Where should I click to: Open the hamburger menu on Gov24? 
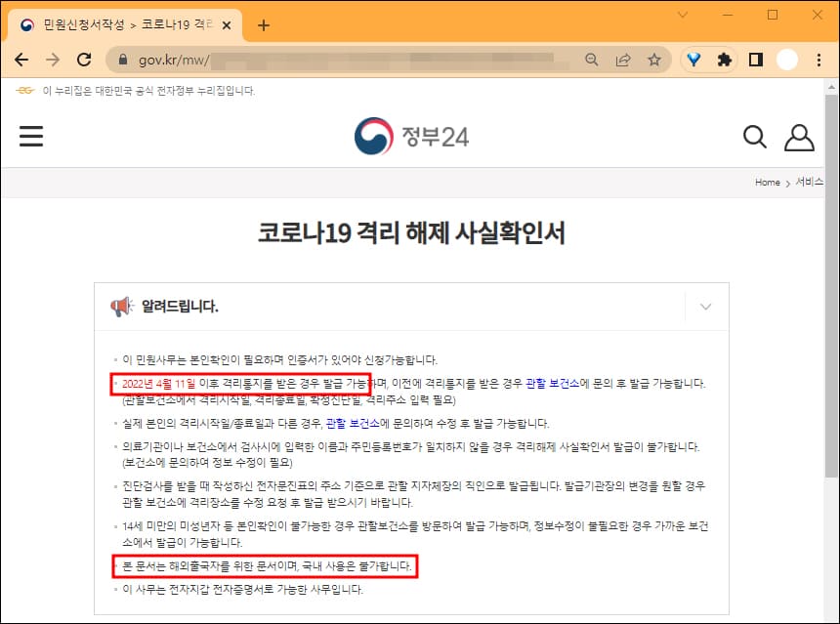[x=30, y=136]
